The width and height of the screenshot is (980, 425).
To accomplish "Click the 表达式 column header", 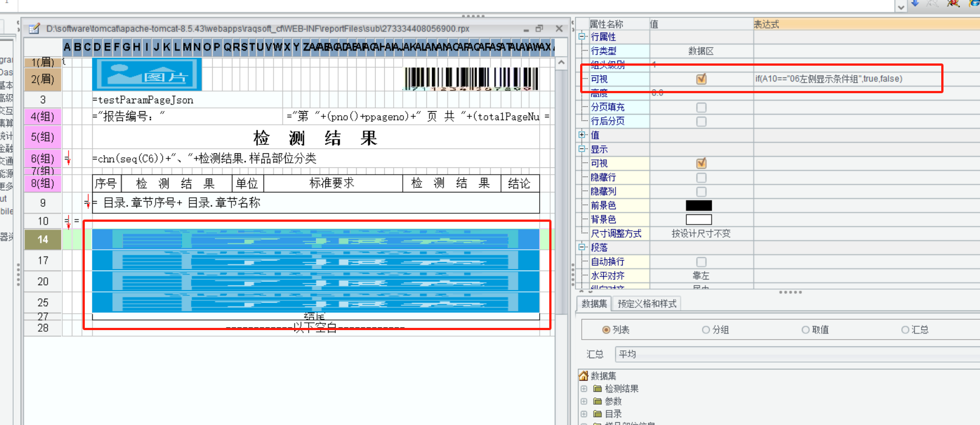I will click(x=866, y=24).
